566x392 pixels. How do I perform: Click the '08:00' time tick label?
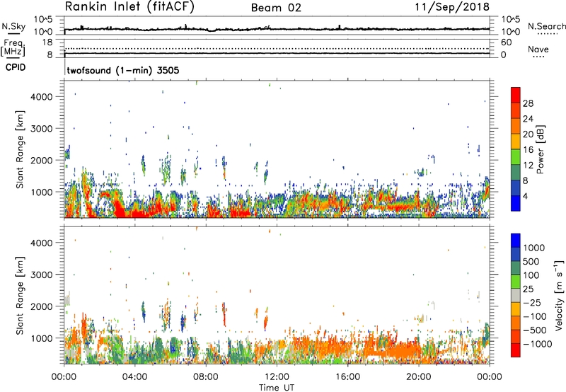point(206,377)
